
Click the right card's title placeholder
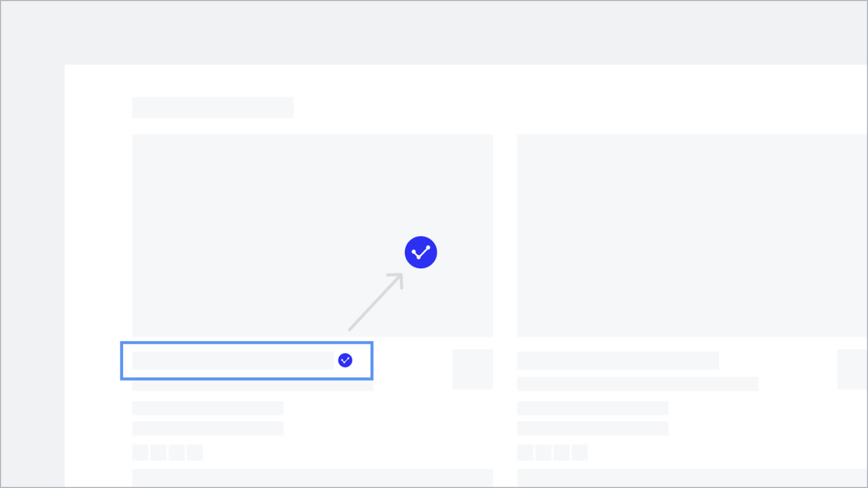coord(617,361)
